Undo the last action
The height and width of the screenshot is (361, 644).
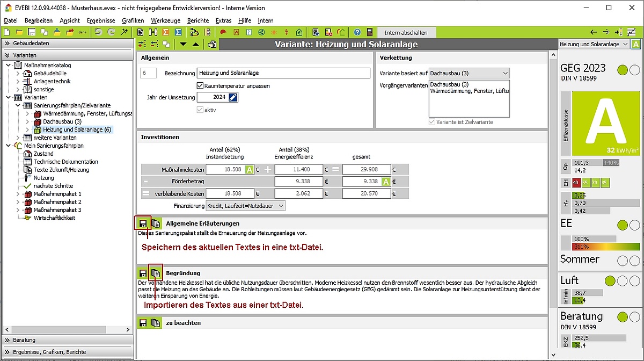coord(98,32)
